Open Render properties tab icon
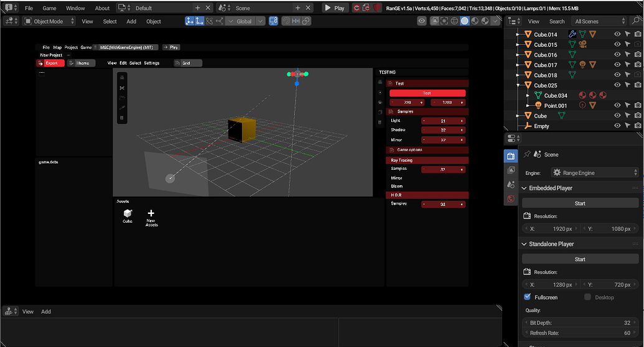This screenshot has height=347, width=644. click(511, 156)
